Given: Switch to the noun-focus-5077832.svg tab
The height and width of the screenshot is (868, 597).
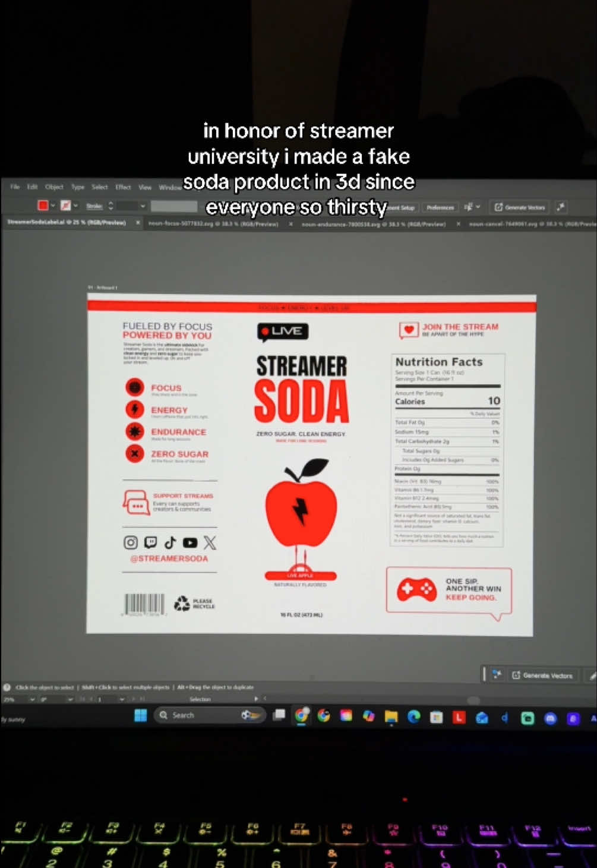Looking at the screenshot, I should (x=213, y=223).
